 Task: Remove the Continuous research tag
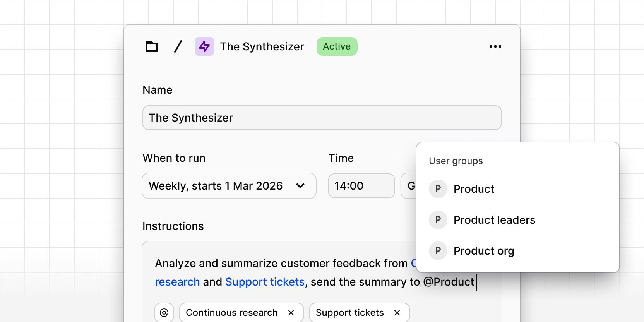[291, 313]
